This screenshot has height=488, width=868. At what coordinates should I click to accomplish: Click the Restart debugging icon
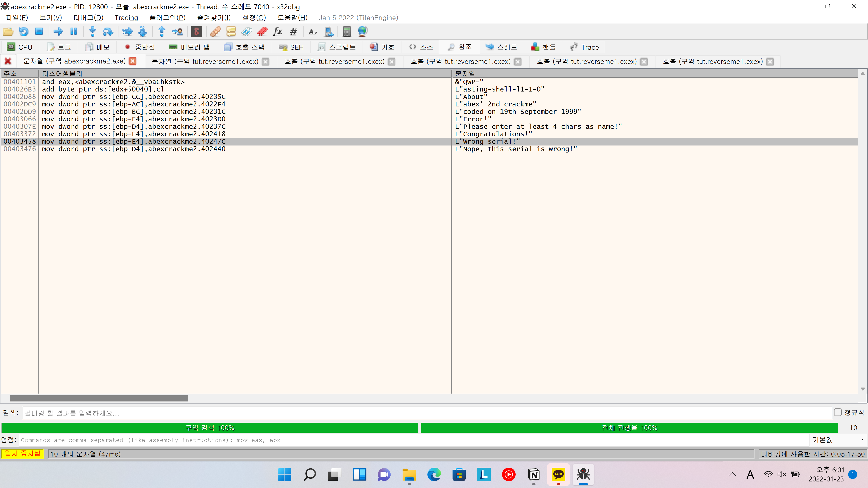point(24,32)
